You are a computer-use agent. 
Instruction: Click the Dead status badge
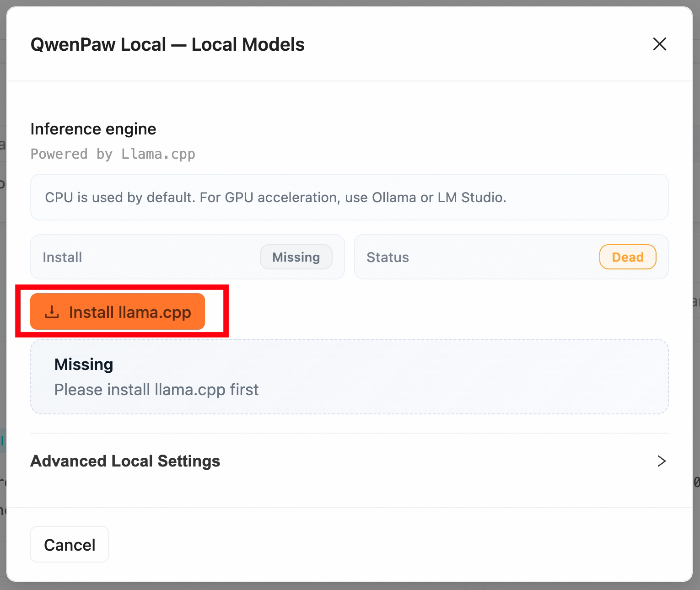coord(628,257)
